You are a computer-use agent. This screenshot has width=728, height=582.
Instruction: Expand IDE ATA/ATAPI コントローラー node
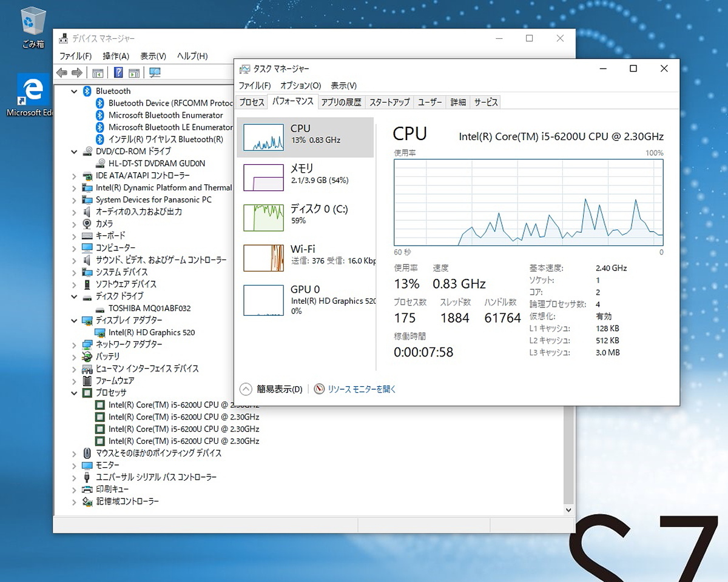(74, 176)
